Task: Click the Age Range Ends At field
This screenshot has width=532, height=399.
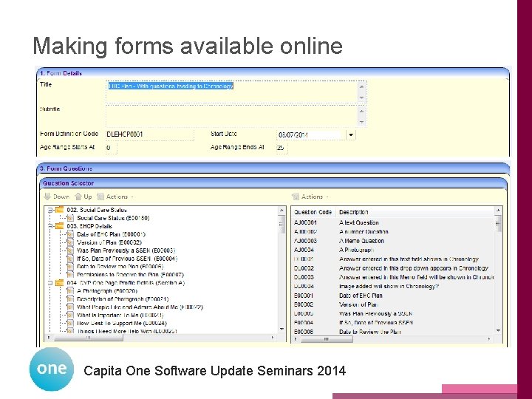Action: click(282, 148)
